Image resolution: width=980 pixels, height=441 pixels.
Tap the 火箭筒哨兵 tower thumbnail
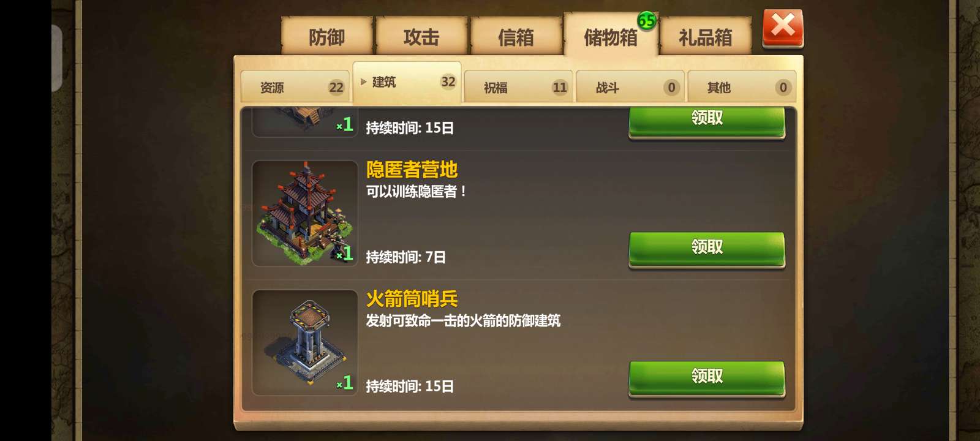pyautogui.click(x=305, y=342)
